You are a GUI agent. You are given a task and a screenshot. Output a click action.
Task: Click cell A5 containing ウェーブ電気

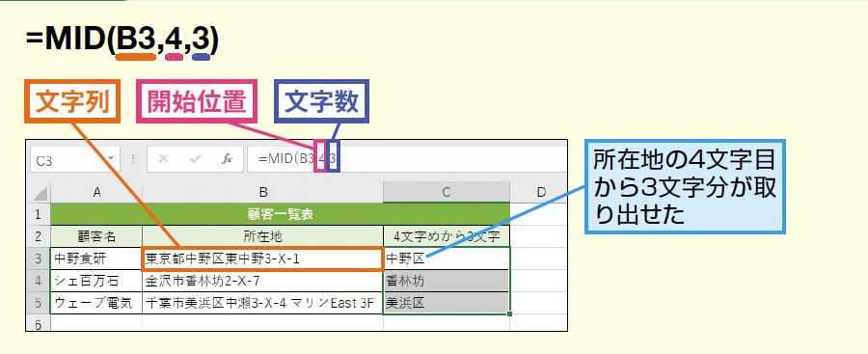click(96, 303)
